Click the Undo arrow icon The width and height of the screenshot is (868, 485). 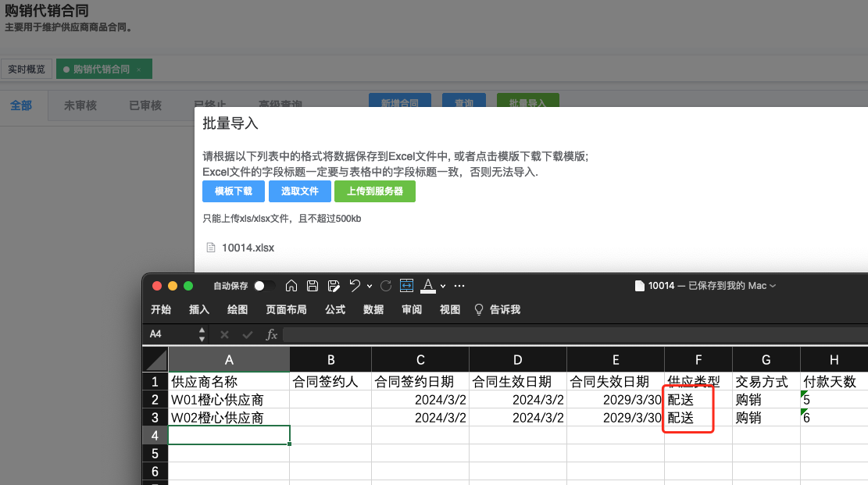(355, 286)
